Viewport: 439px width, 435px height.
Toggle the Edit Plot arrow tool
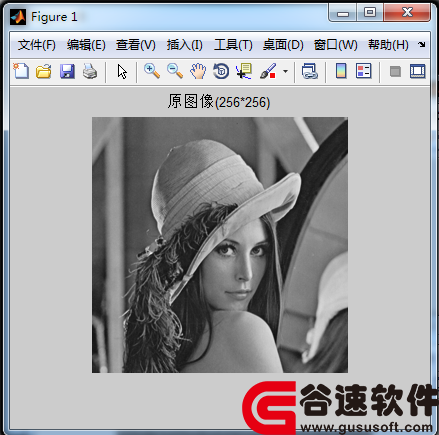click(x=122, y=71)
